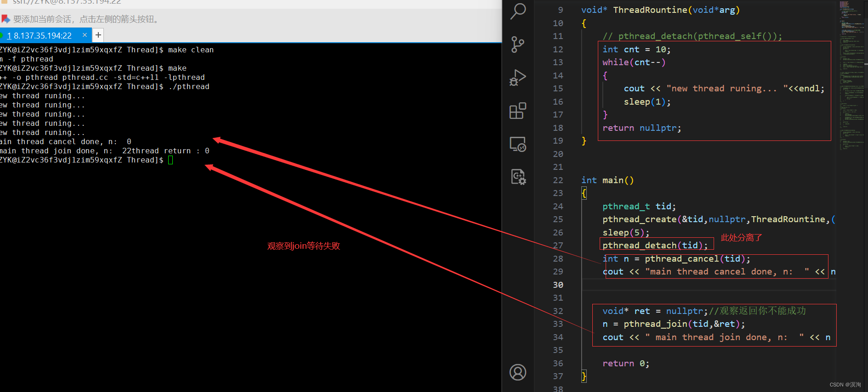Add a new terminal session tab
This screenshot has width=868, height=392.
click(98, 35)
